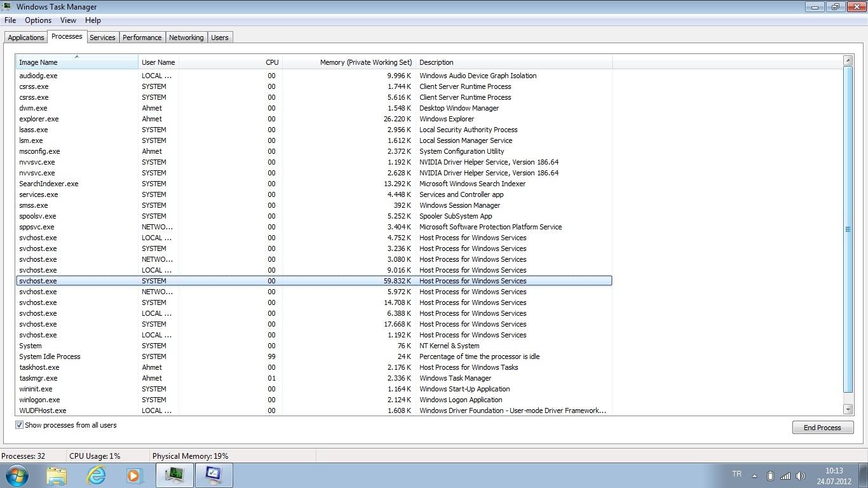The image size is (868, 488).
Task: Open the Help menu
Action: point(93,20)
